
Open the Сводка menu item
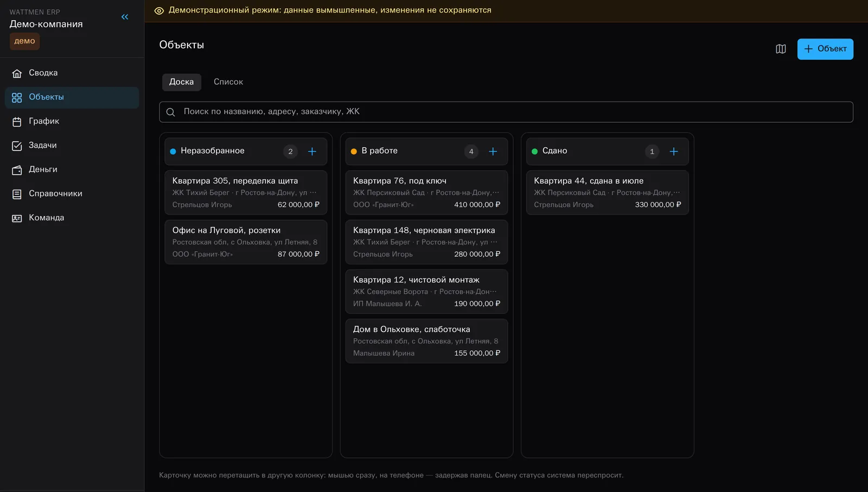[x=72, y=73]
